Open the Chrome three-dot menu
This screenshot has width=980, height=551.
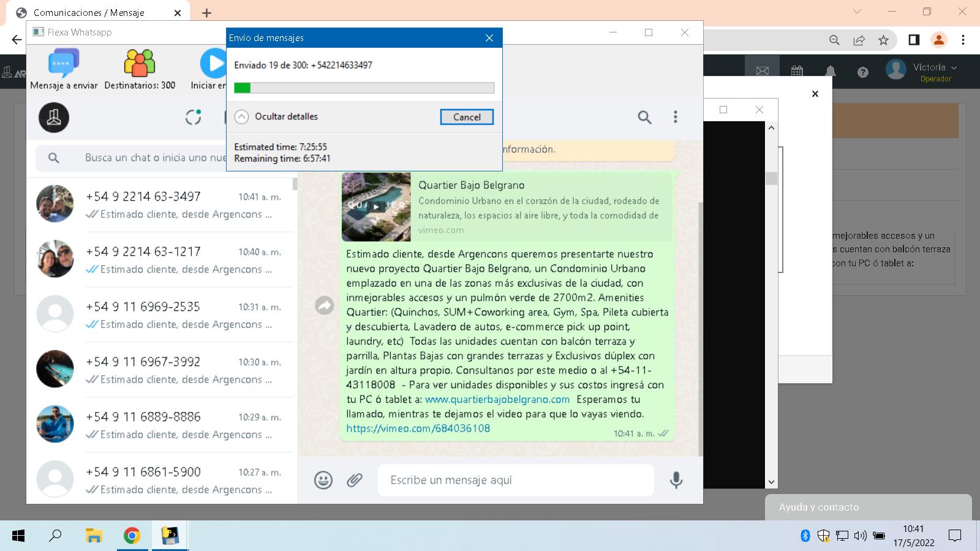[x=963, y=40]
